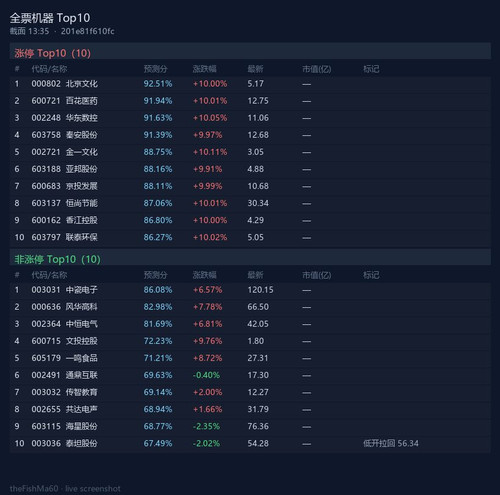
Task: Select stock code 000802 北京文化
Action: [x=64, y=84]
